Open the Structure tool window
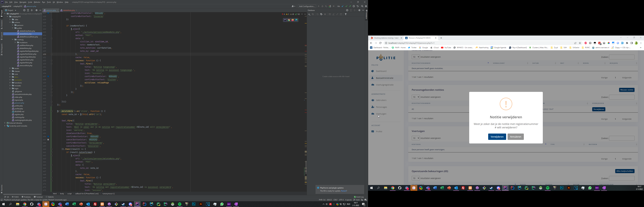Viewport: 644px width, 207px height. [1, 24]
